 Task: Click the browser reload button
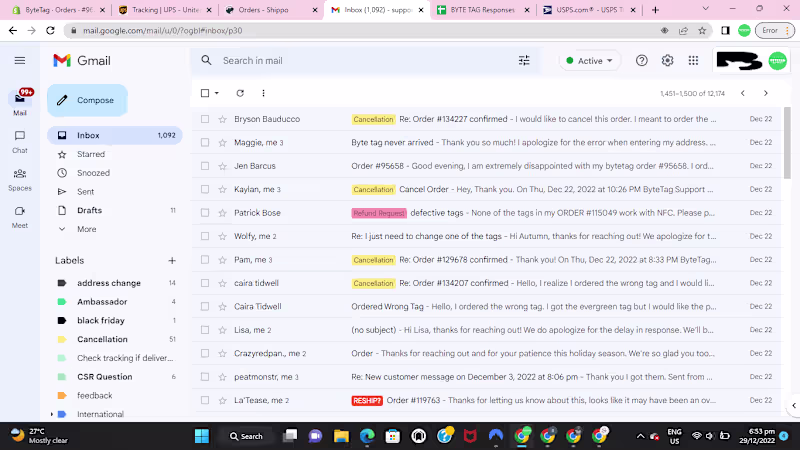click(x=50, y=31)
